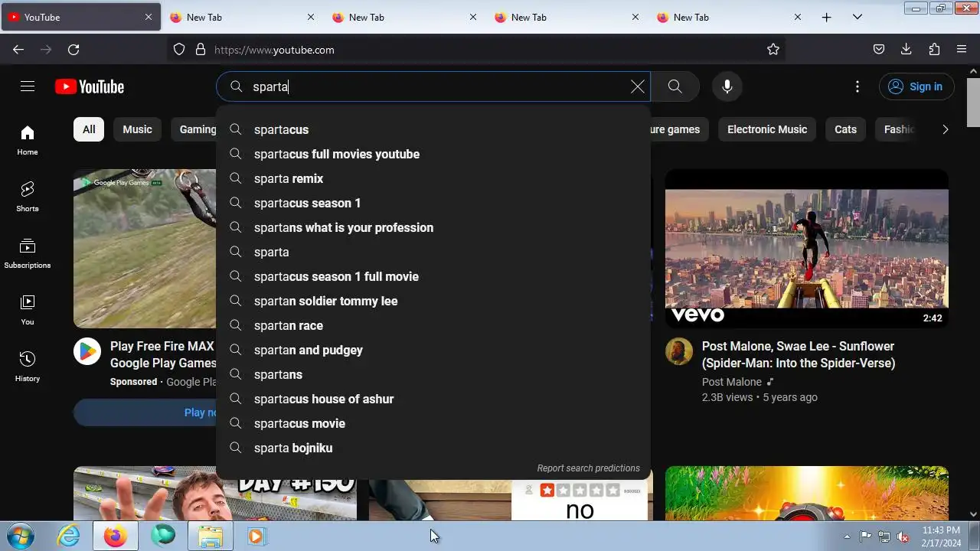The image size is (980, 551).
Task: Choose the 'spartans' suggestion
Action: [433, 374]
